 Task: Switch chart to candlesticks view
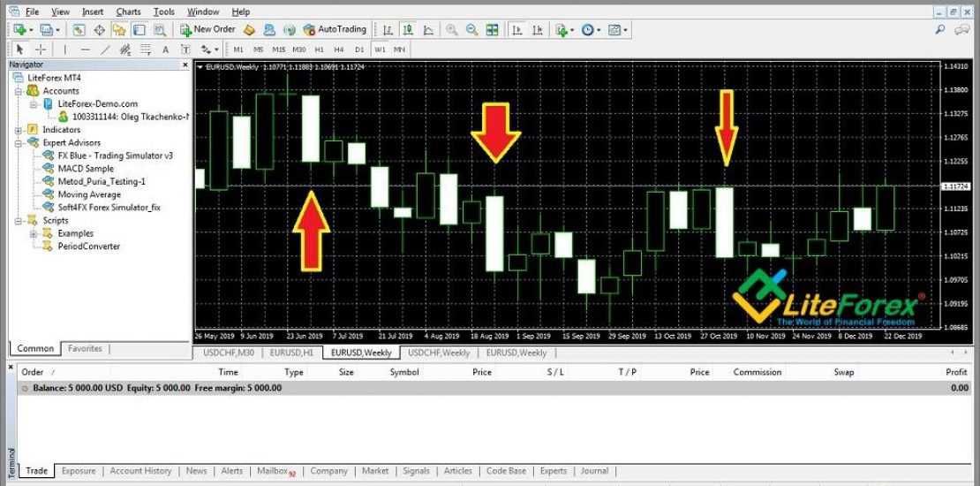[407, 29]
